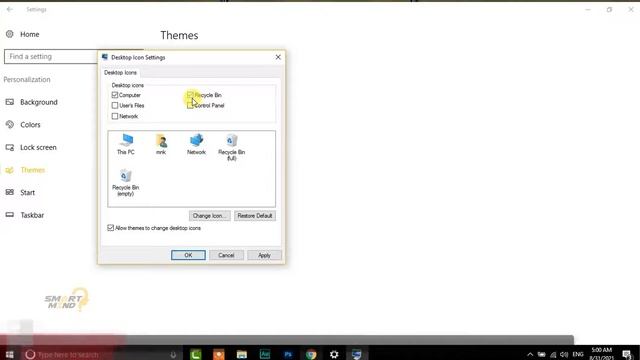Select the This PC icon in preview
The height and width of the screenshot is (360, 640).
(x=126, y=144)
